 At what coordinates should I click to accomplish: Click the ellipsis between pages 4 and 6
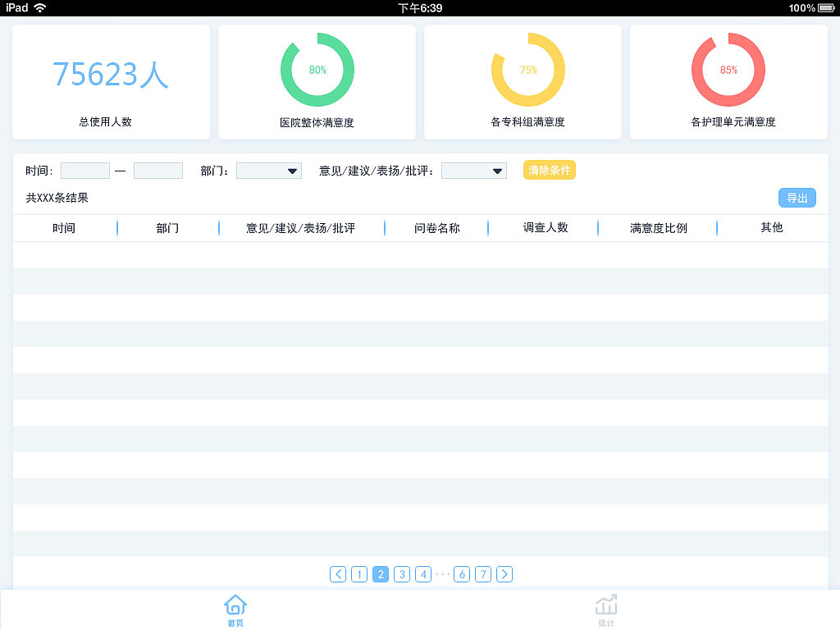pos(443,574)
